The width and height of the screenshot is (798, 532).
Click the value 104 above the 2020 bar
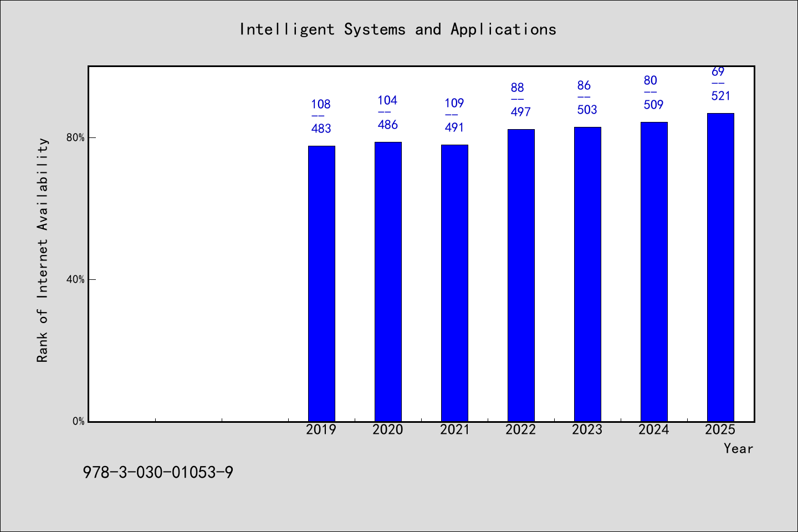[387, 100]
